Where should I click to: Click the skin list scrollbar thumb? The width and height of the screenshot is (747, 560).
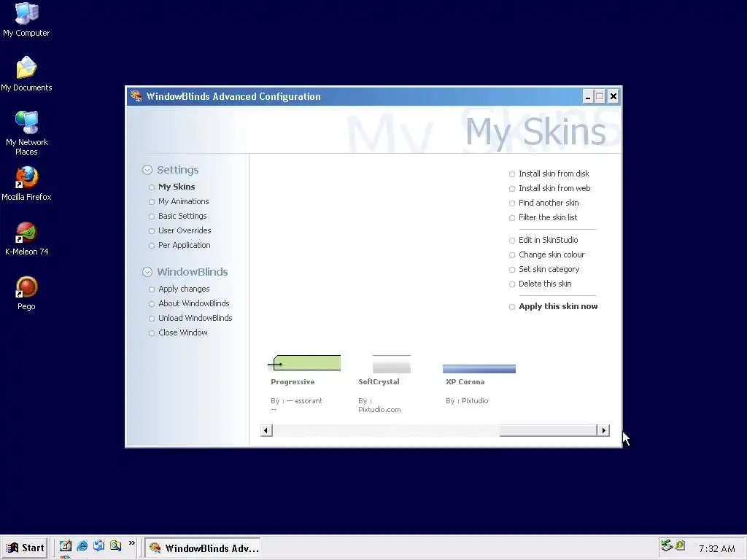549,430
